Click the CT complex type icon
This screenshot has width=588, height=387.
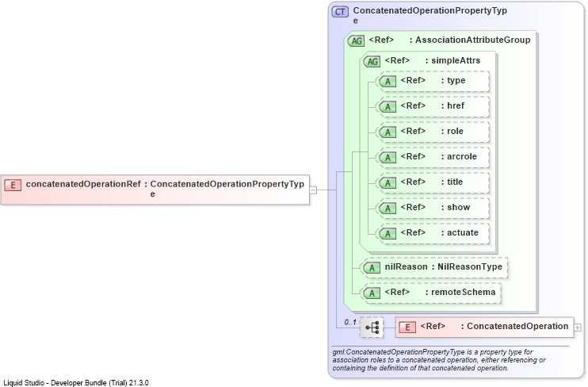[x=340, y=12]
